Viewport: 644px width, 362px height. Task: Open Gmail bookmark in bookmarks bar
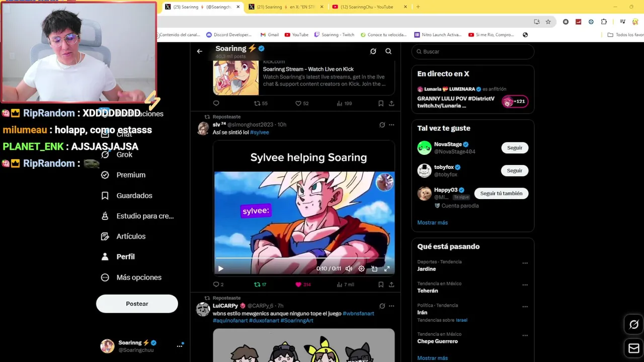coord(269,35)
